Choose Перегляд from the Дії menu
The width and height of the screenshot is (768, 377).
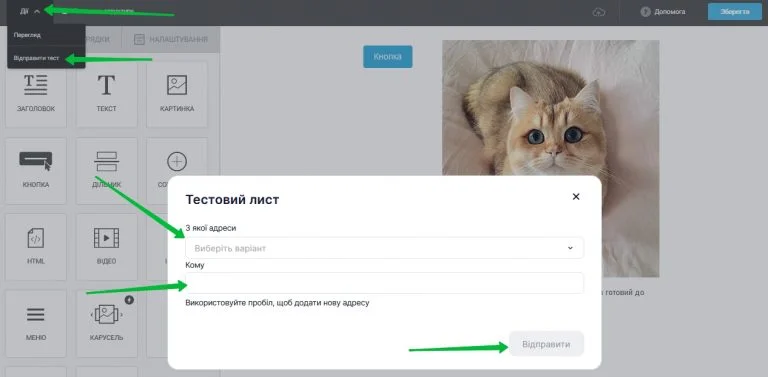[27, 35]
